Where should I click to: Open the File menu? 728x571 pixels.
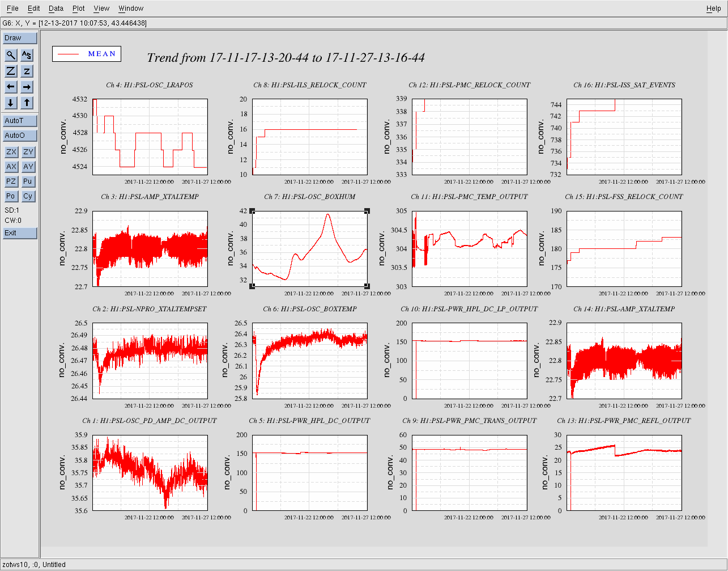(x=12, y=9)
